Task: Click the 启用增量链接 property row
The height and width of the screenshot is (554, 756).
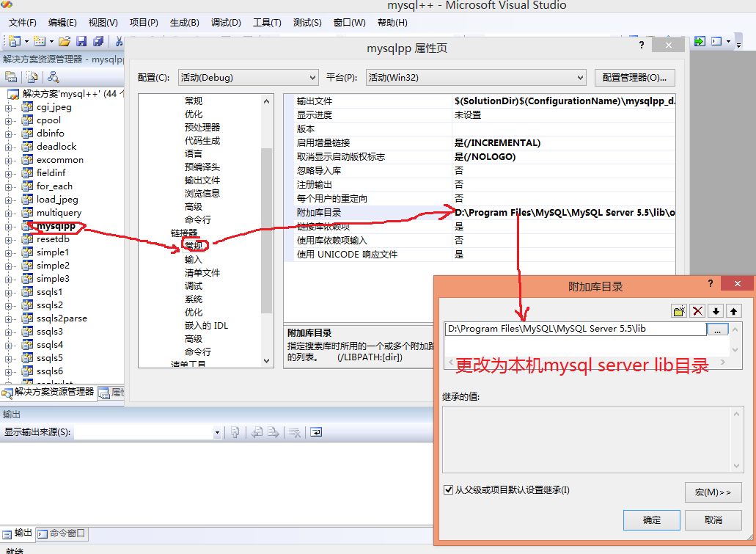Action: pos(480,143)
